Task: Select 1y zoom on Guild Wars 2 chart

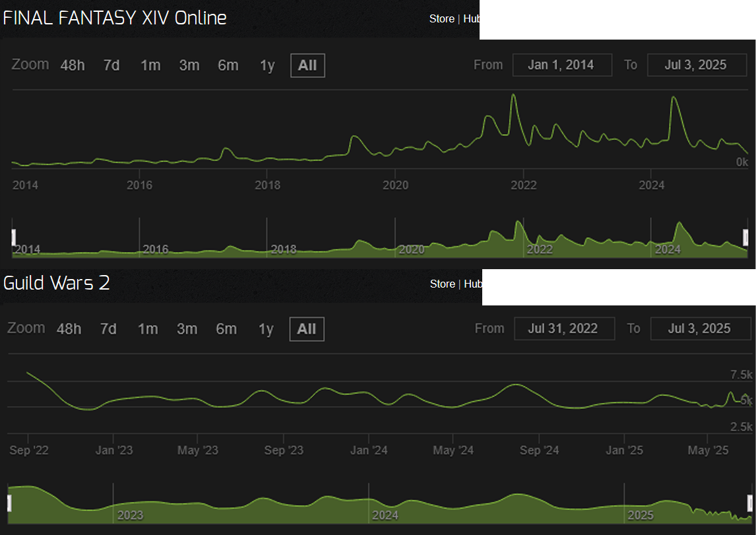Action: 266,329
